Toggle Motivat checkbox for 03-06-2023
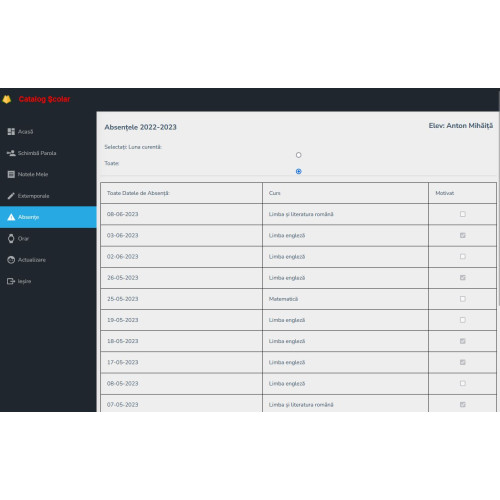The height and width of the screenshot is (500, 500). [x=462, y=235]
